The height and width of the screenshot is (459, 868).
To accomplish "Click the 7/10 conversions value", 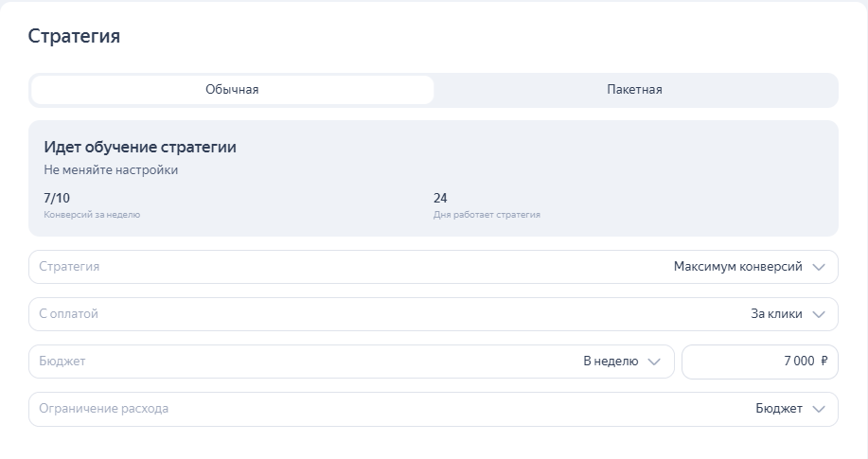I will [57, 198].
